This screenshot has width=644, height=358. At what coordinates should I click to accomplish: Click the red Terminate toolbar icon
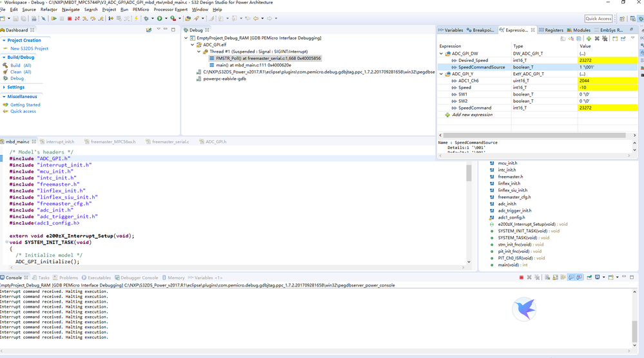pyautogui.click(x=70, y=19)
